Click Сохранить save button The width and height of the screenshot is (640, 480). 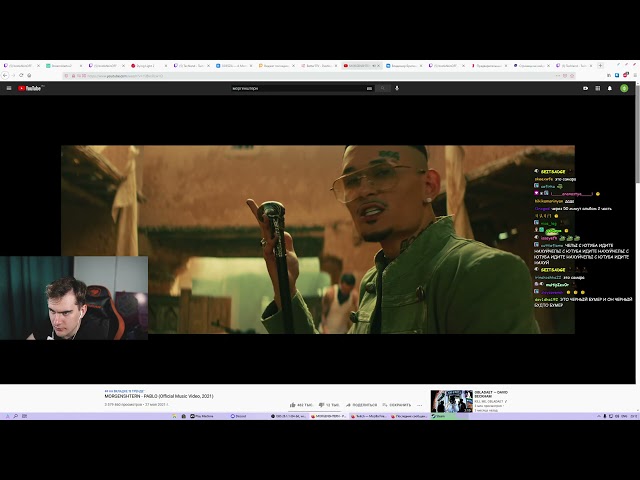coord(397,405)
